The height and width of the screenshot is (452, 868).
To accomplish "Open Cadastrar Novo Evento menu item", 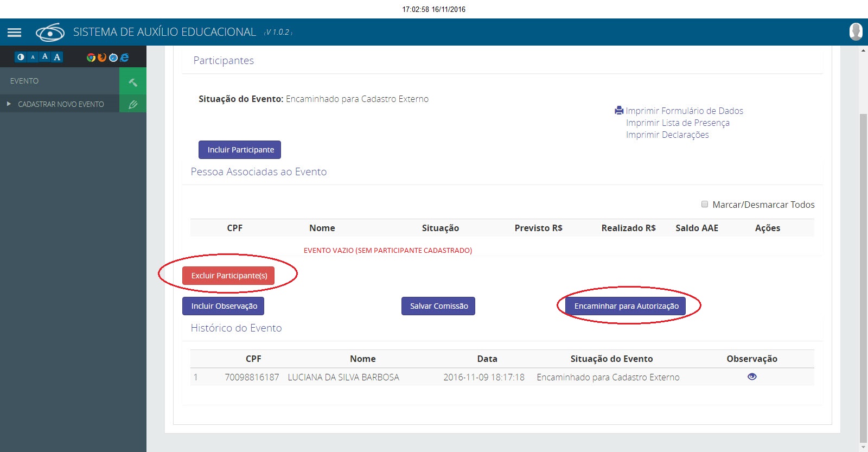I will tap(61, 104).
